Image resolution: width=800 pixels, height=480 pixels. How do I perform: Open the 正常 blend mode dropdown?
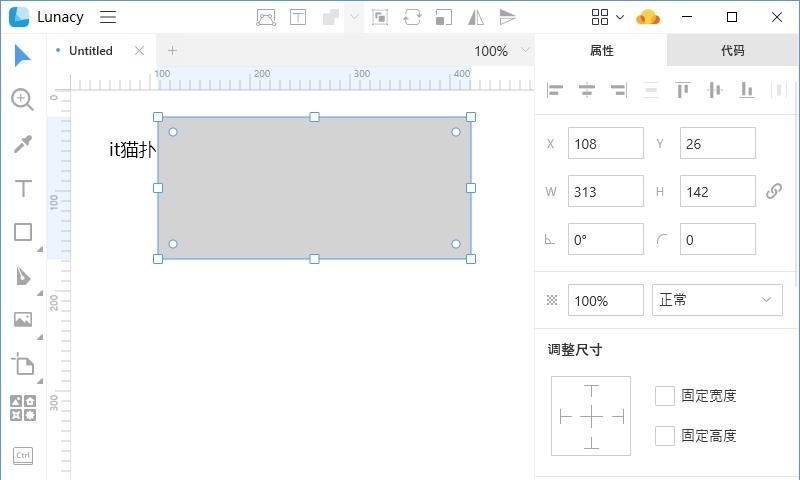pos(716,300)
